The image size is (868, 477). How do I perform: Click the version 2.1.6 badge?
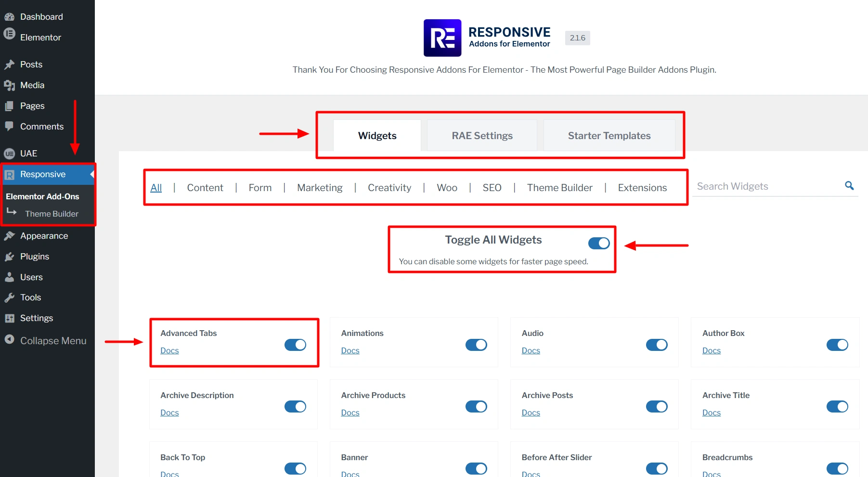577,38
